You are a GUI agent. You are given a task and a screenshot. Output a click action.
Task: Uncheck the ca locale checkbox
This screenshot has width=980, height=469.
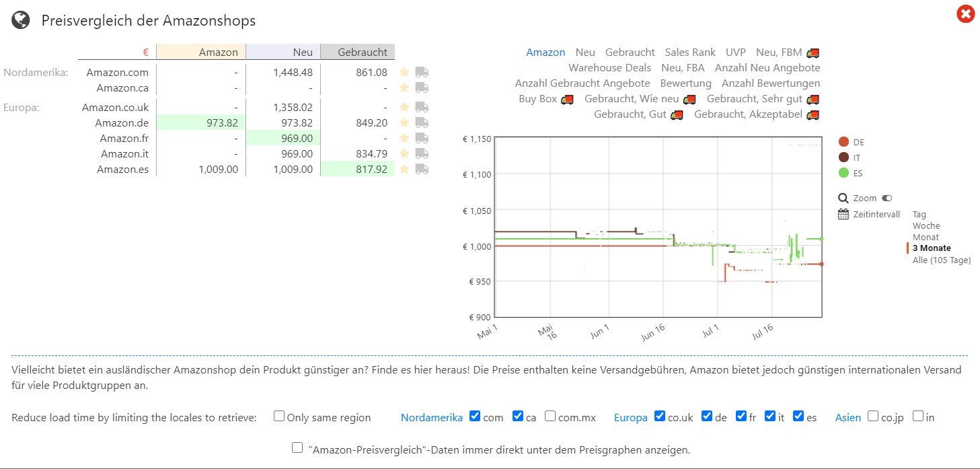[517, 416]
